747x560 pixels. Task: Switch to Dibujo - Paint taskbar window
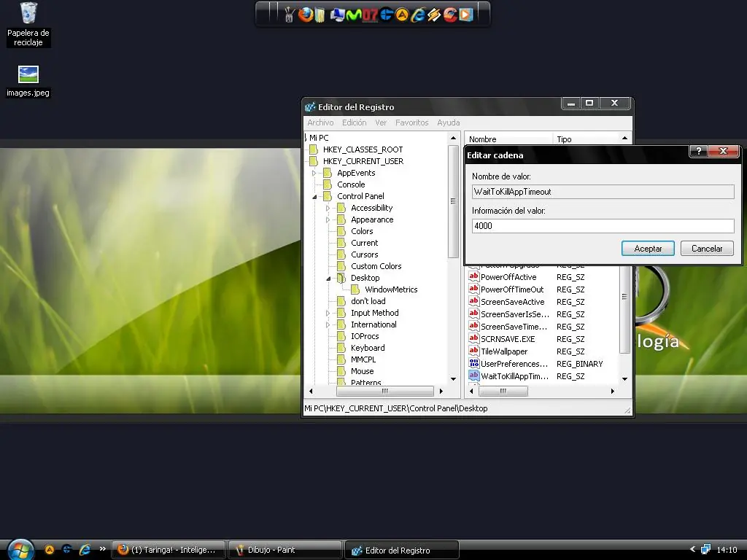coord(285,550)
